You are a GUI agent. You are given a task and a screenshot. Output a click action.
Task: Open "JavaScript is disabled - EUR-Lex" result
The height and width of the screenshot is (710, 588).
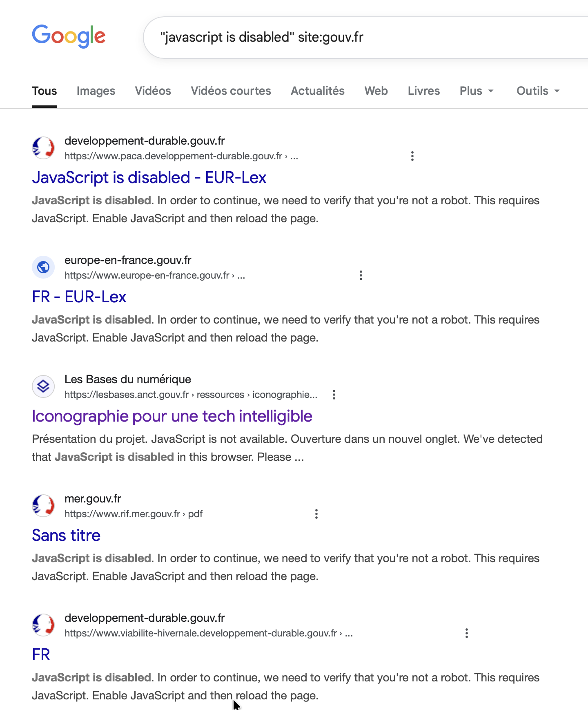[149, 178]
